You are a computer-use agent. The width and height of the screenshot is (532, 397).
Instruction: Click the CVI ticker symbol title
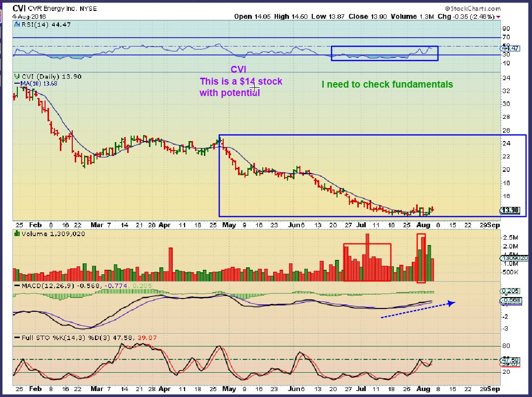[19, 8]
